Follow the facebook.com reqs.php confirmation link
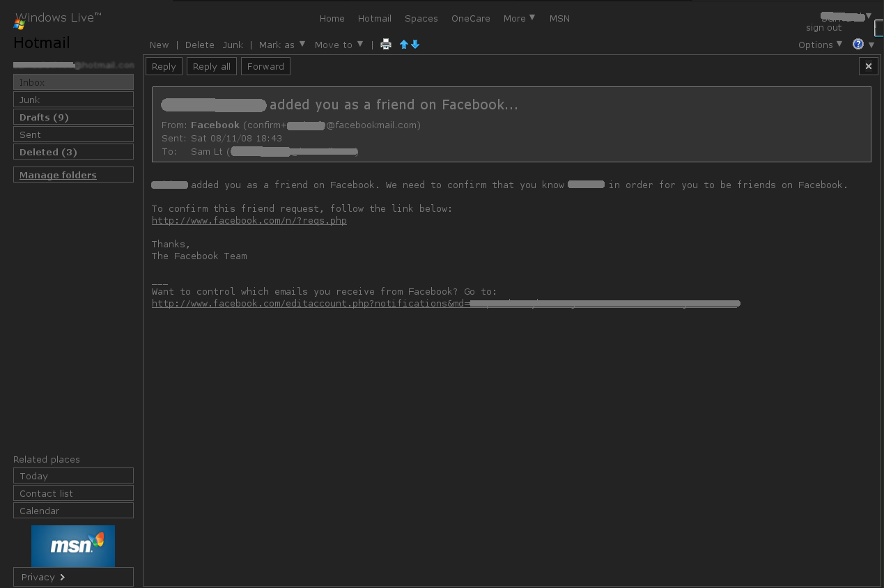 (x=249, y=221)
